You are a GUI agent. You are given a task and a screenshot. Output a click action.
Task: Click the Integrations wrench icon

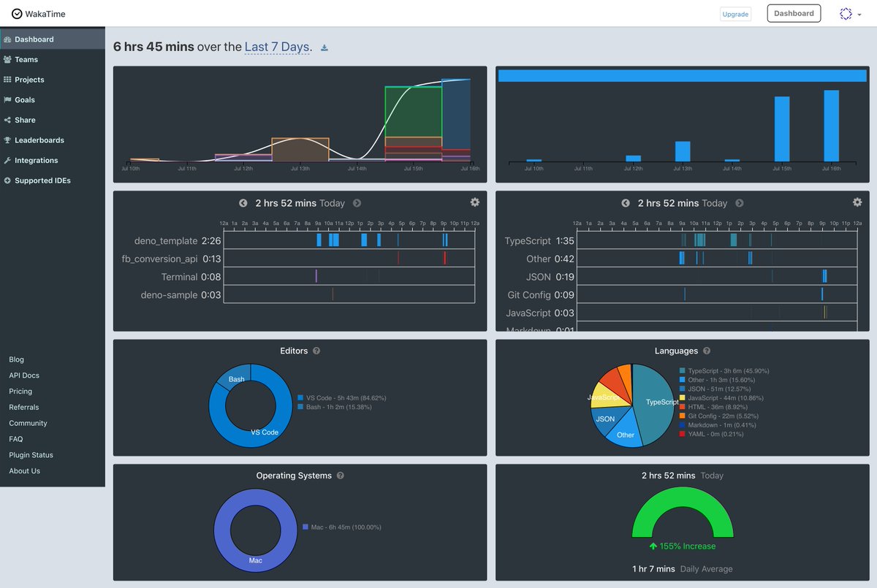7,161
